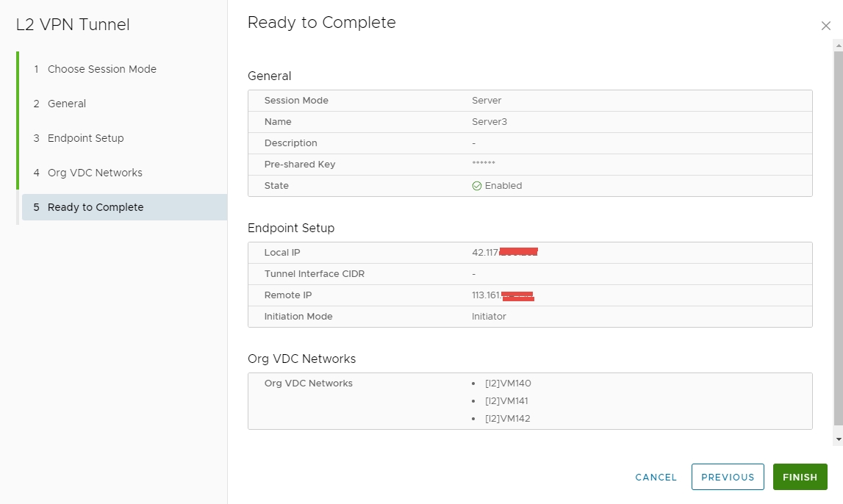Click the Server3 name value

489,122
